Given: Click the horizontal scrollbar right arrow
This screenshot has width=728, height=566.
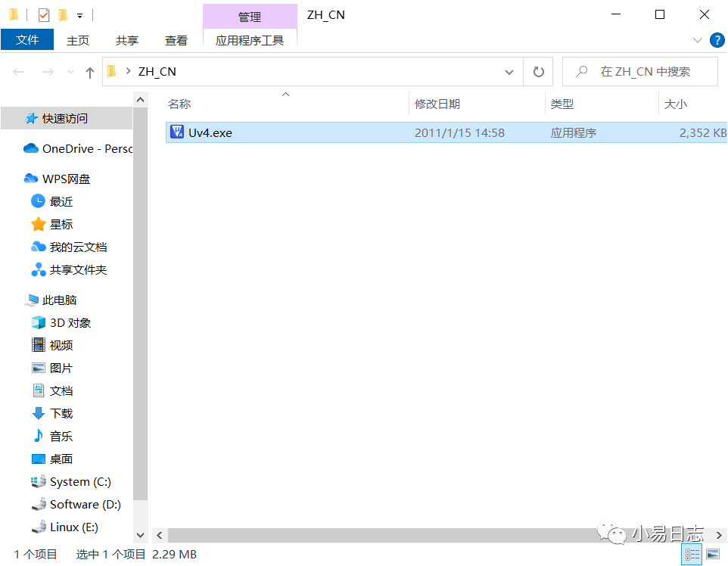Looking at the screenshot, I should click(x=719, y=536).
